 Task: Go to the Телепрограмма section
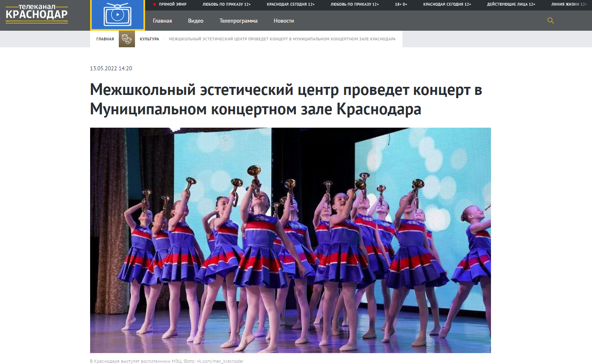click(238, 21)
